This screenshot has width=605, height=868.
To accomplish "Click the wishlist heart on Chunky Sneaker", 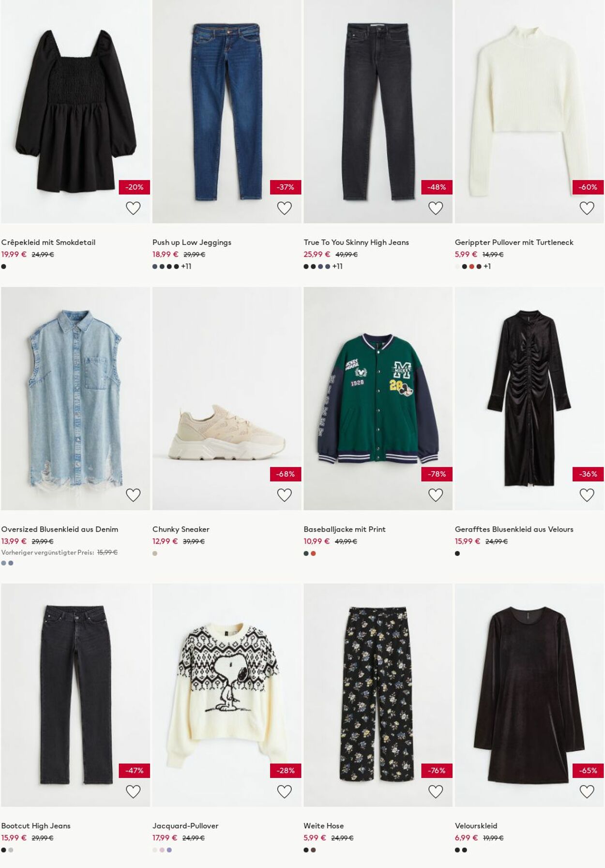I will coord(285,494).
